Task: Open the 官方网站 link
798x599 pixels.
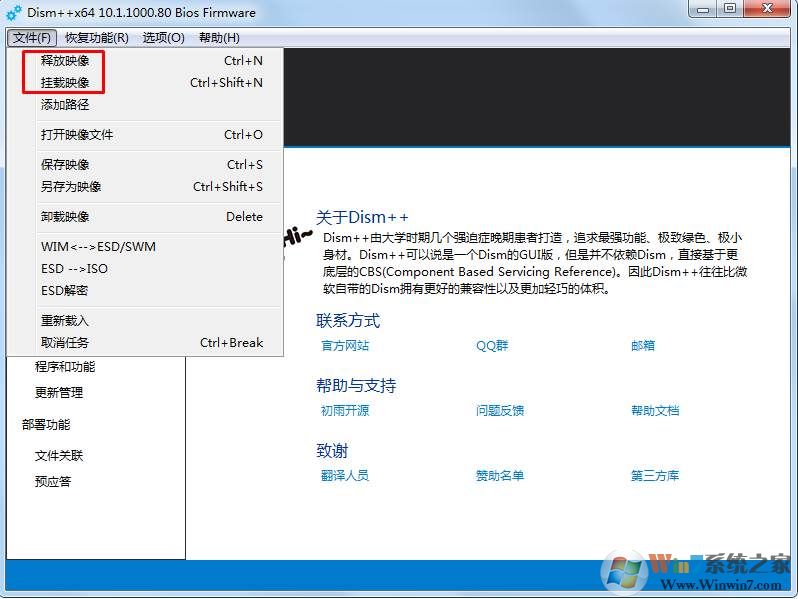Action: (345, 346)
